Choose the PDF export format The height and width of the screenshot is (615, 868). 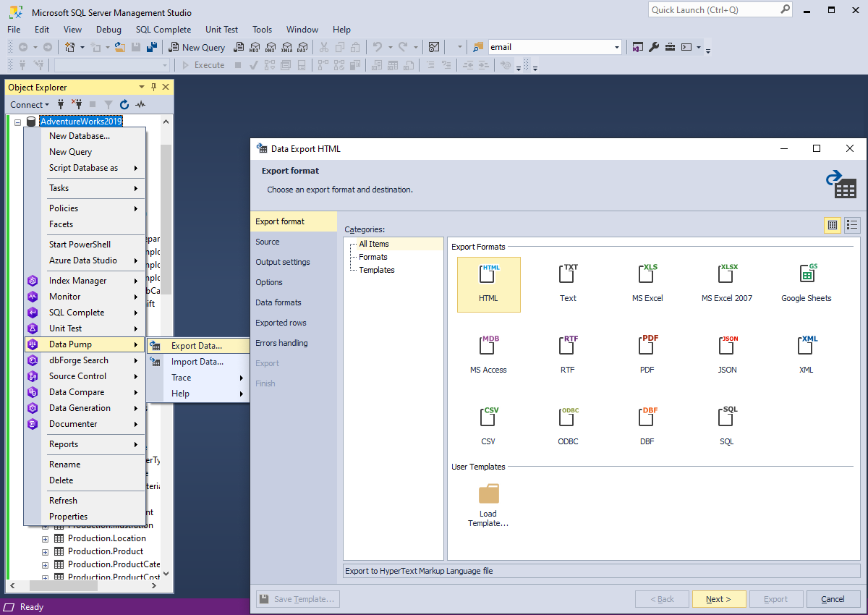coord(647,352)
